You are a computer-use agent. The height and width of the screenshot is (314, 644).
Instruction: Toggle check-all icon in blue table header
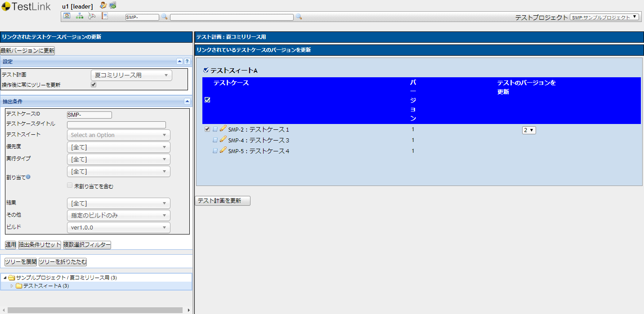(x=207, y=100)
